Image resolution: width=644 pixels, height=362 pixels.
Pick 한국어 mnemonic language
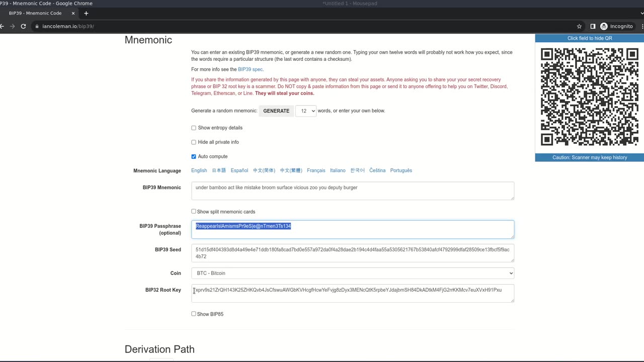(357, 170)
